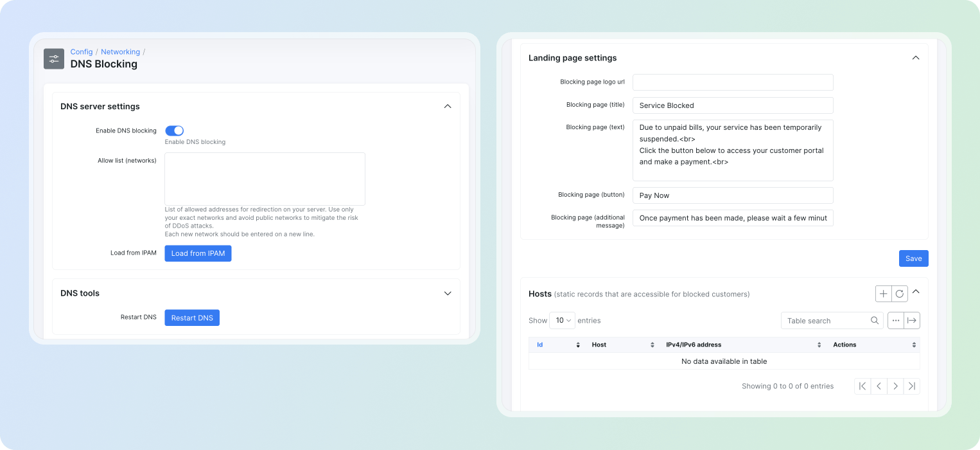Image resolution: width=980 pixels, height=450 pixels.
Task: Save the landing page settings
Action: point(913,258)
